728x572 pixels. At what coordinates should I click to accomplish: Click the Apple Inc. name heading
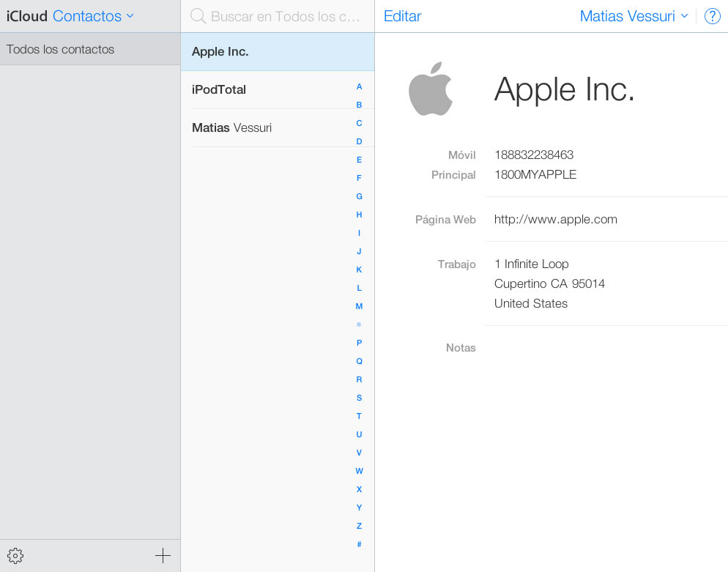coord(564,89)
